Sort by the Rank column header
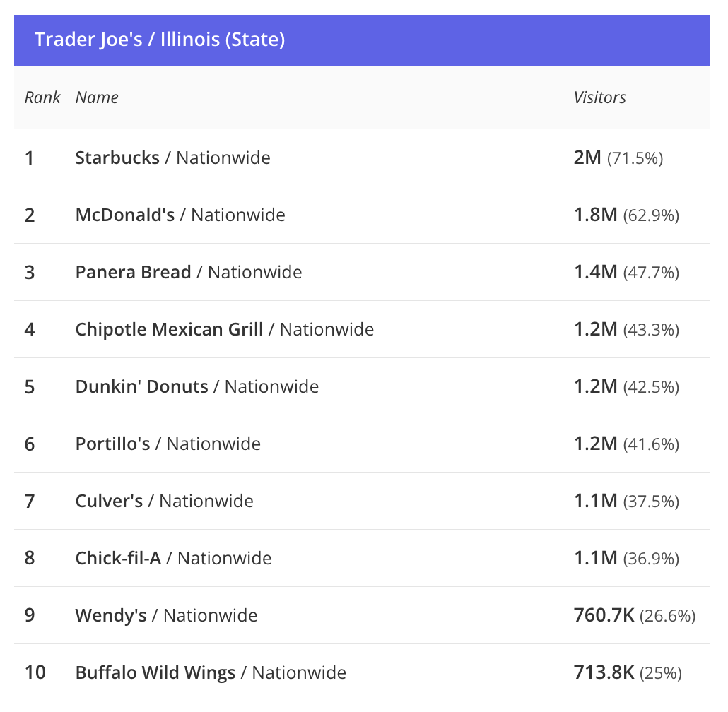 tap(42, 97)
